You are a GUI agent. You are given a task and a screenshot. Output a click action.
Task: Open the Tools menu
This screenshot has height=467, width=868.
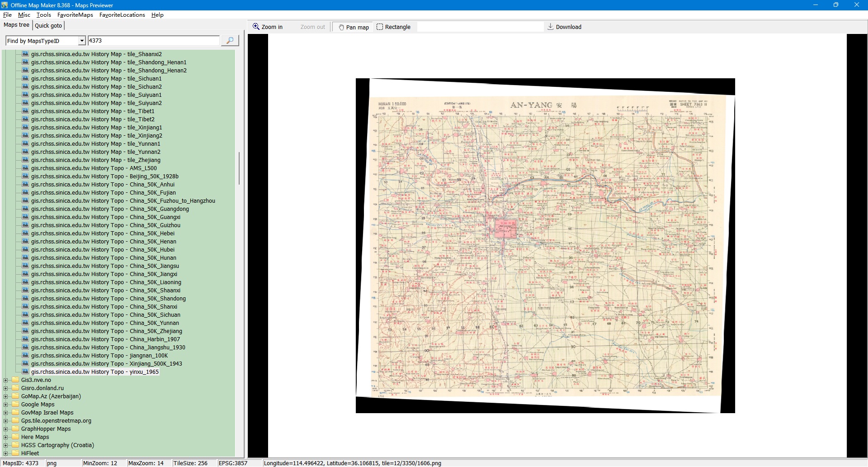click(x=43, y=15)
